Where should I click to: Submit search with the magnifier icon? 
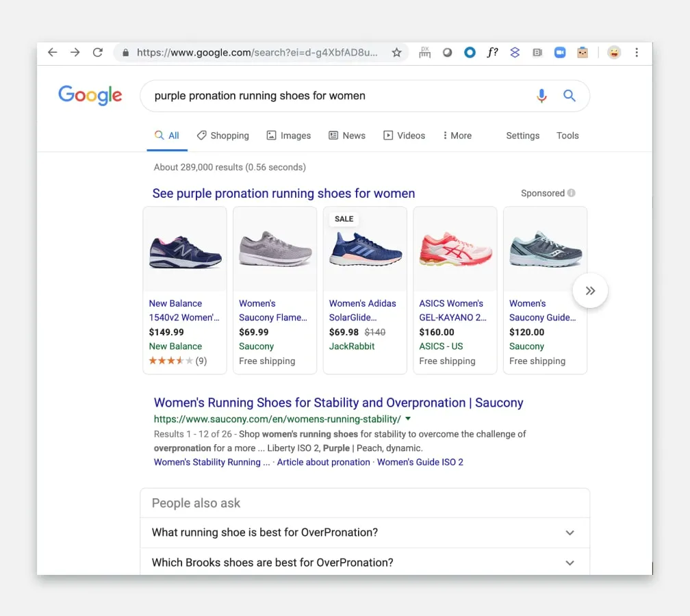coord(570,96)
